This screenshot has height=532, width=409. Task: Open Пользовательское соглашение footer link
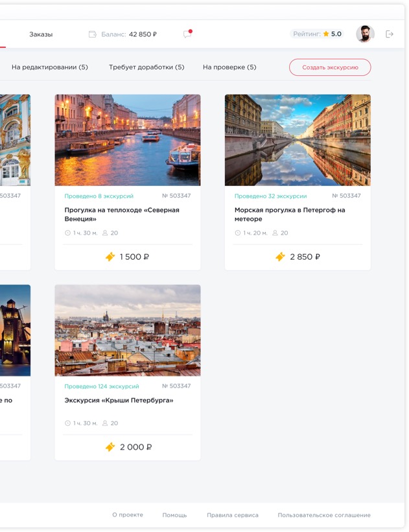[x=324, y=515]
